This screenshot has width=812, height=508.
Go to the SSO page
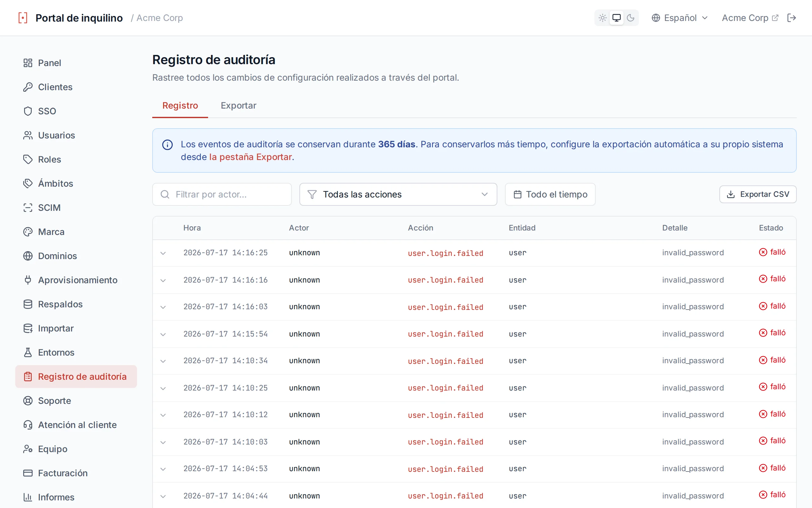coord(76,111)
